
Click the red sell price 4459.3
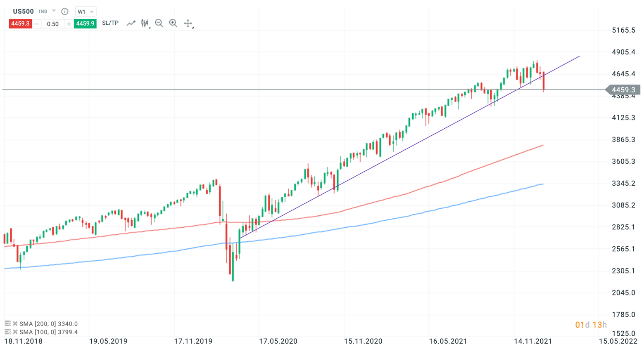click(20, 24)
